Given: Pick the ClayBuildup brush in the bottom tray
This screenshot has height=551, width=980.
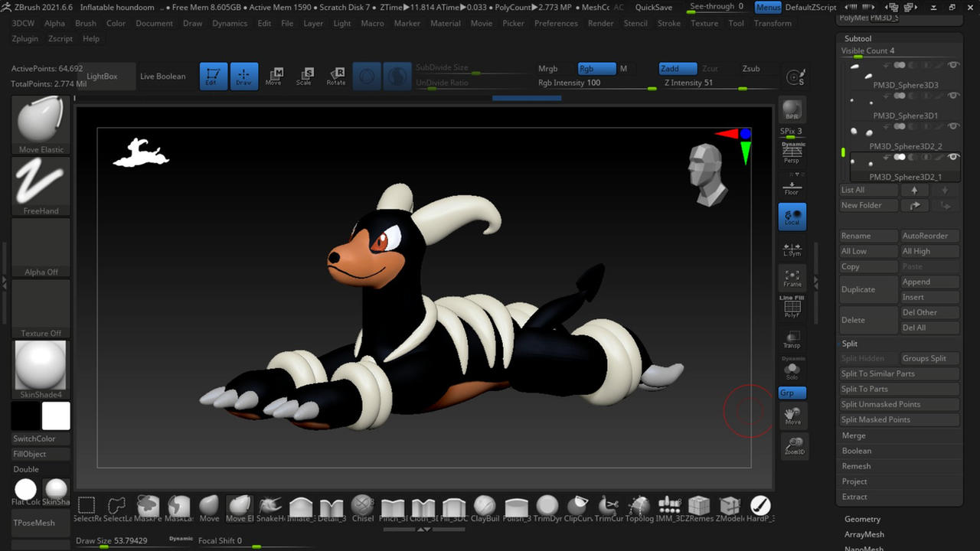Looking at the screenshot, I should tap(485, 507).
